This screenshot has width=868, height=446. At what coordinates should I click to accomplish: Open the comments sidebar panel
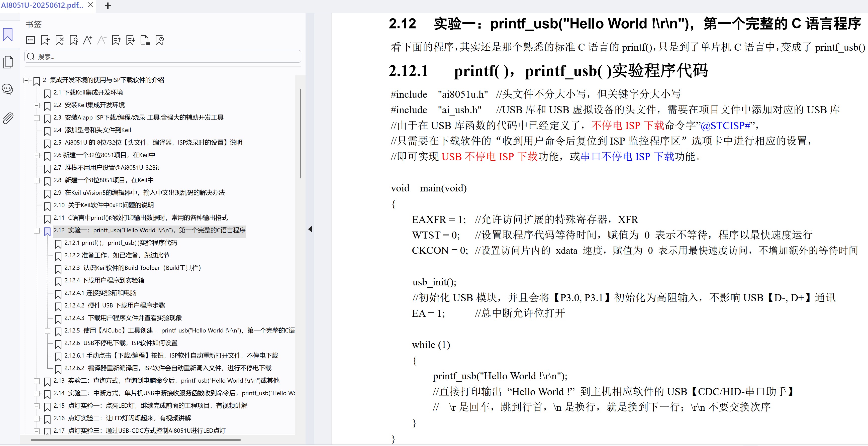pos(8,89)
